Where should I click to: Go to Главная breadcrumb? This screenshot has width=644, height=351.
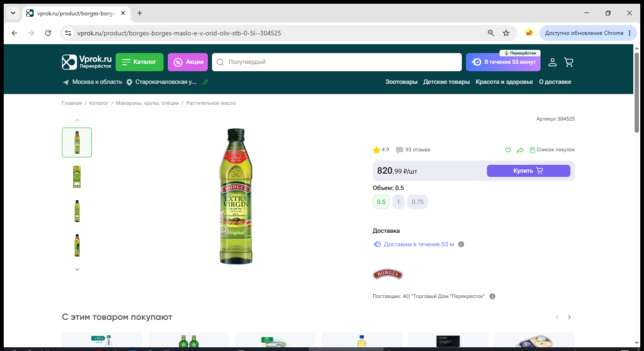point(72,103)
